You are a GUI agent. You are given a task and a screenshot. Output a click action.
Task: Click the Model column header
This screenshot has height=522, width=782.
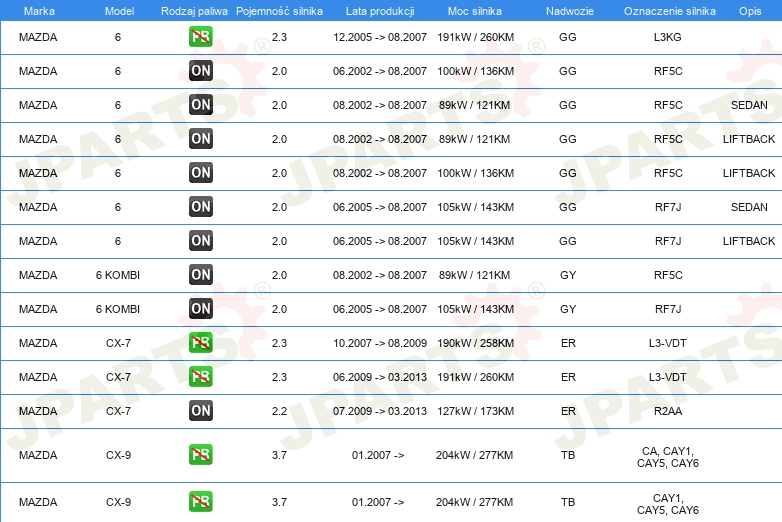point(119,11)
